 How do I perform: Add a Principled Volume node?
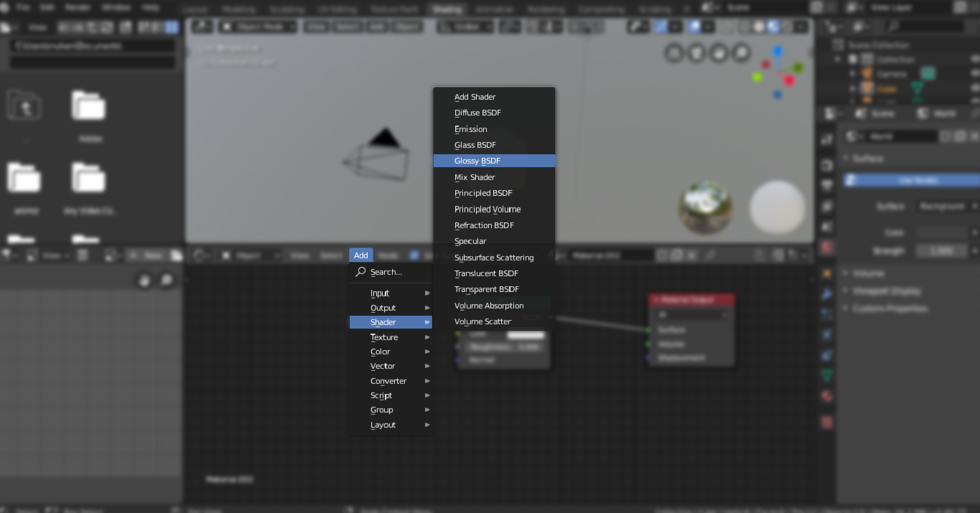click(x=494, y=210)
